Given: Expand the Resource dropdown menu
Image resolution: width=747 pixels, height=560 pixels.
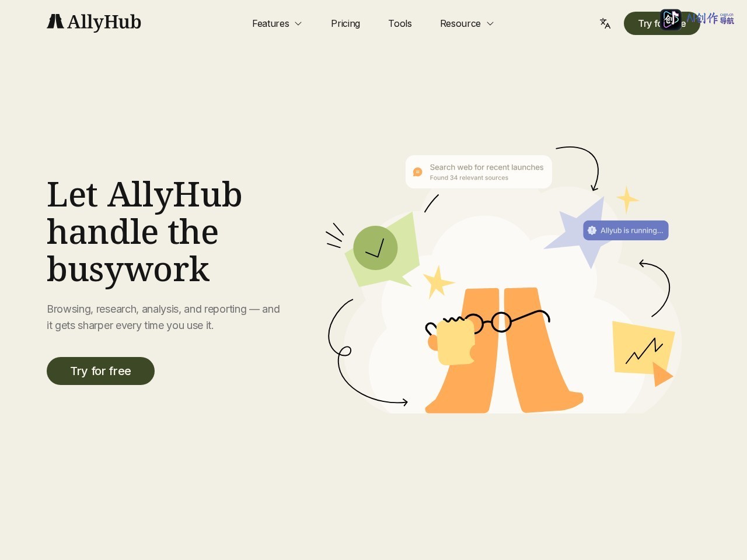Looking at the screenshot, I should click(467, 23).
